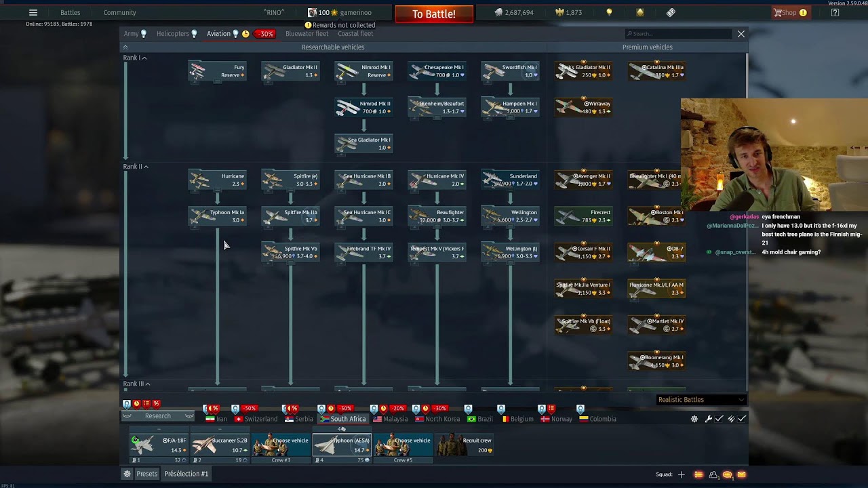The image size is (868, 488).
Task: Close the research tree window
Action: (741, 33)
